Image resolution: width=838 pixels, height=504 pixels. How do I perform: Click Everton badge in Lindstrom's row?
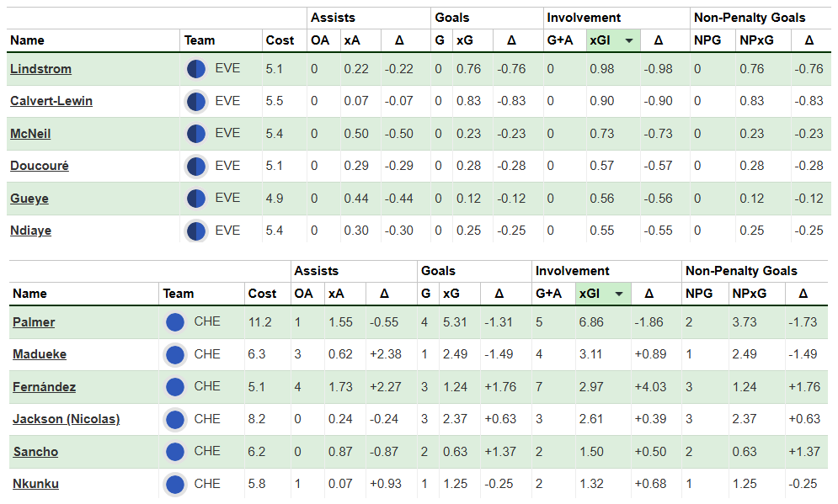195,69
